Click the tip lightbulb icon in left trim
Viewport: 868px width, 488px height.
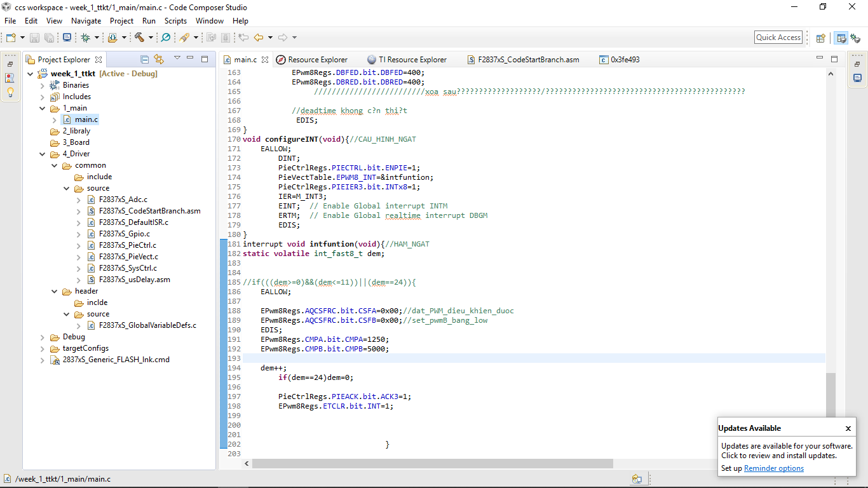click(10, 91)
